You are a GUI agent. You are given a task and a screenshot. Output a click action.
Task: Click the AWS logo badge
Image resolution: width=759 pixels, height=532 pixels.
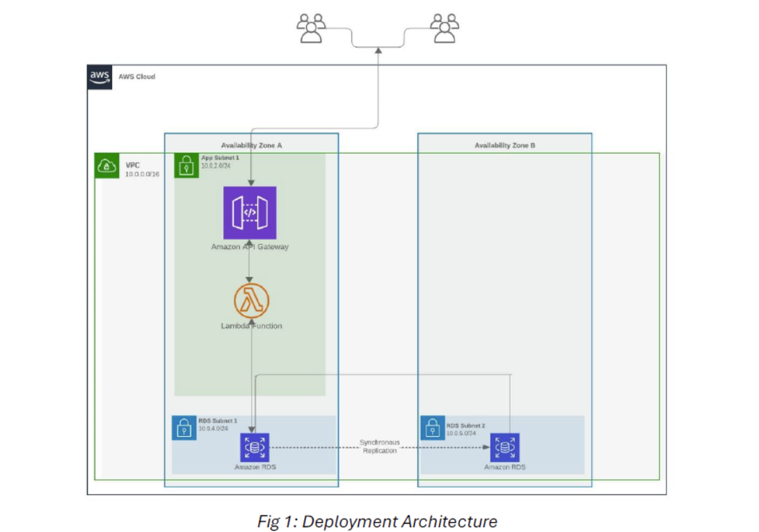(x=99, y=77)
